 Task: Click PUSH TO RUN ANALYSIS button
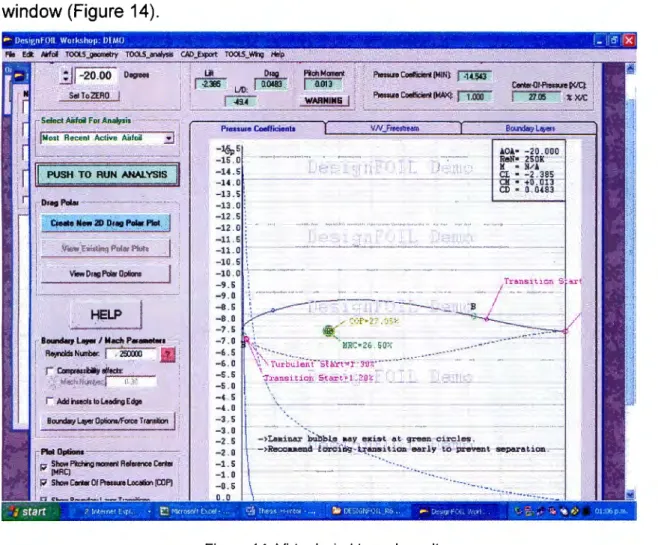[x=107, y=175]
